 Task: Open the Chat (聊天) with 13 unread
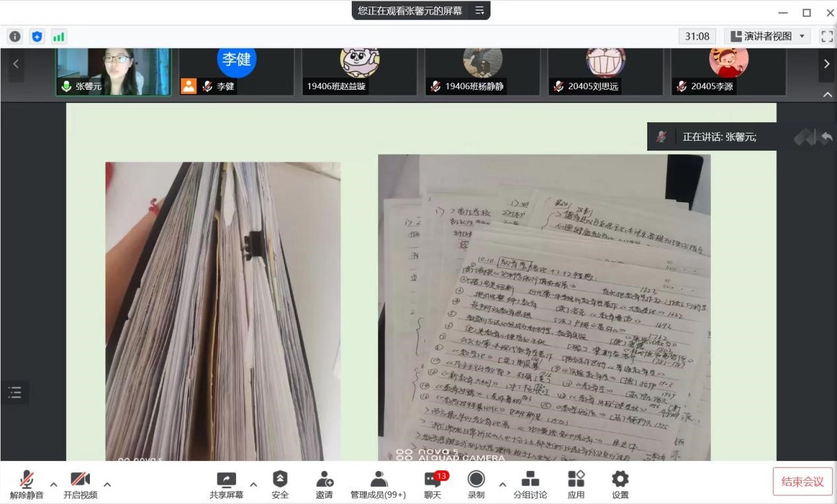point(433,484)
